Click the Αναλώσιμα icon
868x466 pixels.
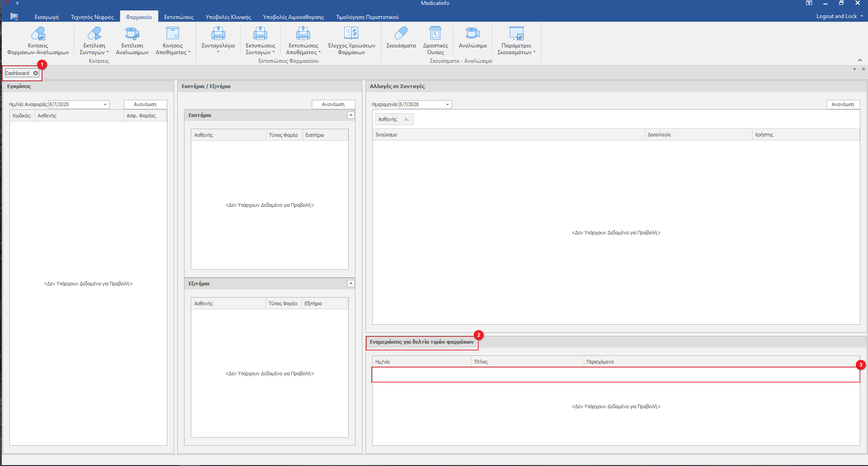point(472,34)
